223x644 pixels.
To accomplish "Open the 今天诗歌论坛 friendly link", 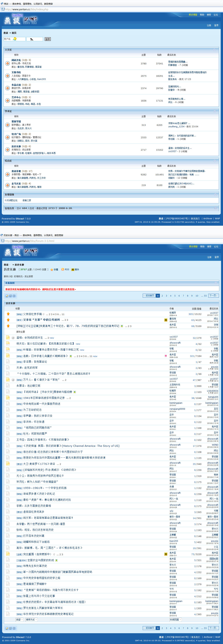I will 11,200.
